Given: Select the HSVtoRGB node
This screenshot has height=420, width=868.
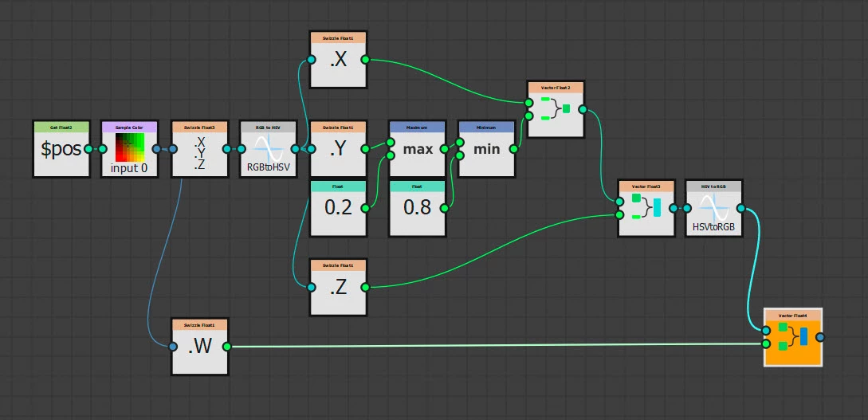Looking at the screenshot, I should 713,208.
